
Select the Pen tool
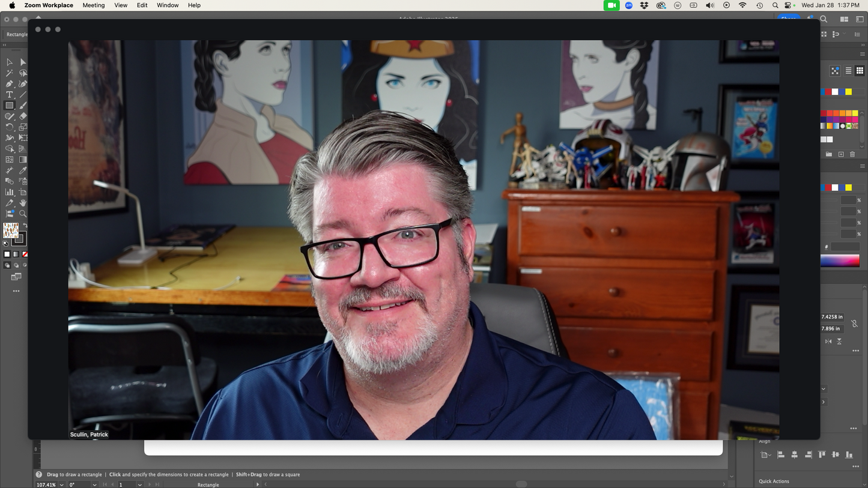[x=10, y=84]
